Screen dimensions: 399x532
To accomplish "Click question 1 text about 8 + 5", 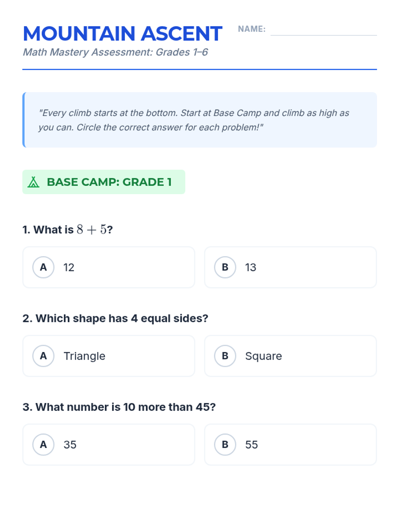I will pos(68,230).
